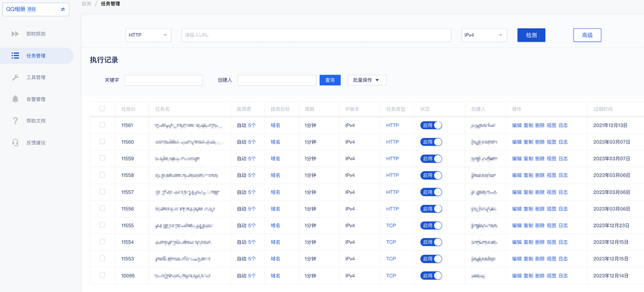The width and height of the screenshot is (644, 292).
Task: Check the box for task 11561
Action: click(x=102, y=125)
